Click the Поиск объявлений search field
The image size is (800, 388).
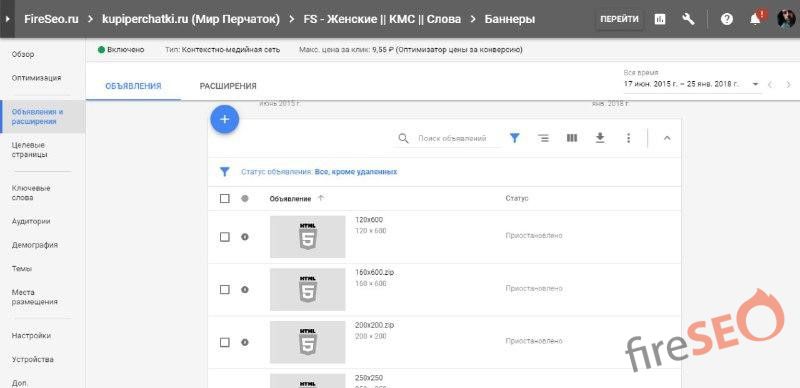tap(452, 138)
